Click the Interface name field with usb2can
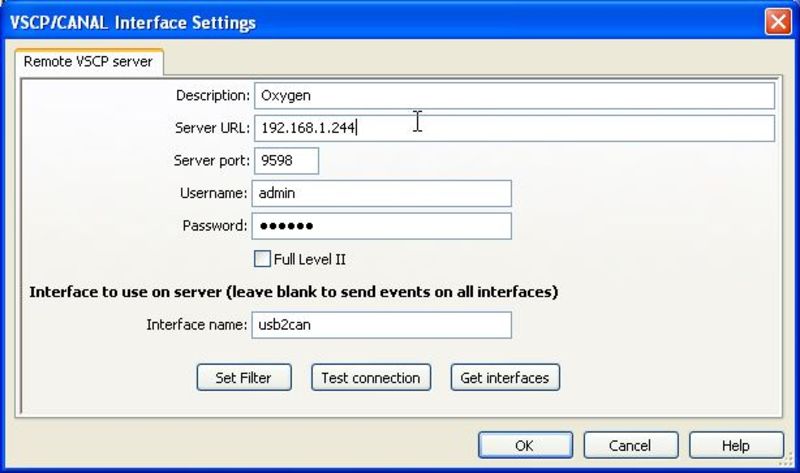 [x=381, y=325]
